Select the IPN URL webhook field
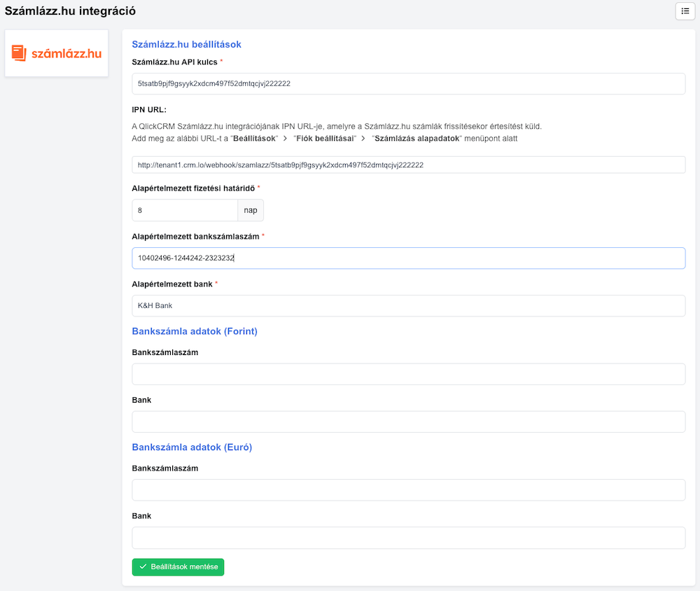700x591 pixels. point(409,165)
